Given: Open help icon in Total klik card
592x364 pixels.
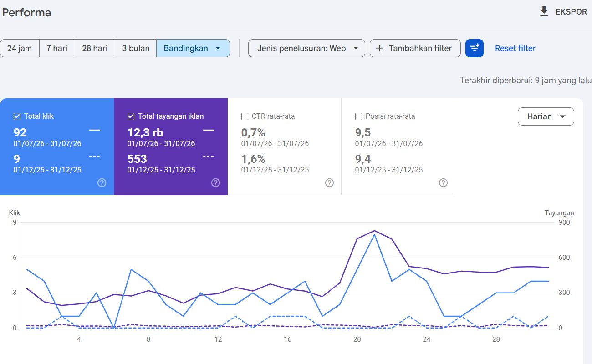Looking at the screenshot, I should tap(102, 183).
